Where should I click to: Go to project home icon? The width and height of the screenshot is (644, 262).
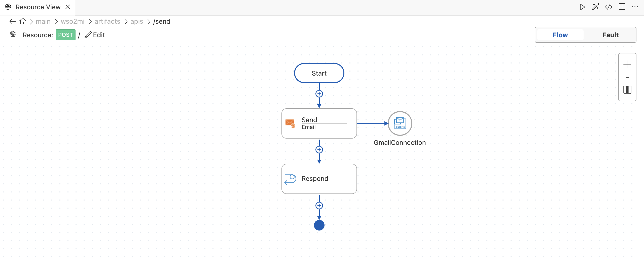(23, 21)
